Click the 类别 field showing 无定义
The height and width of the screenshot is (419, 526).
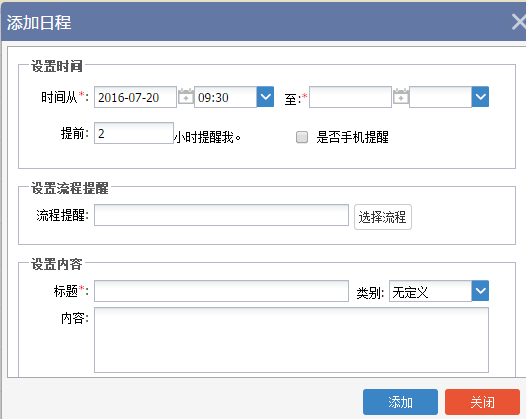(430, 291)
